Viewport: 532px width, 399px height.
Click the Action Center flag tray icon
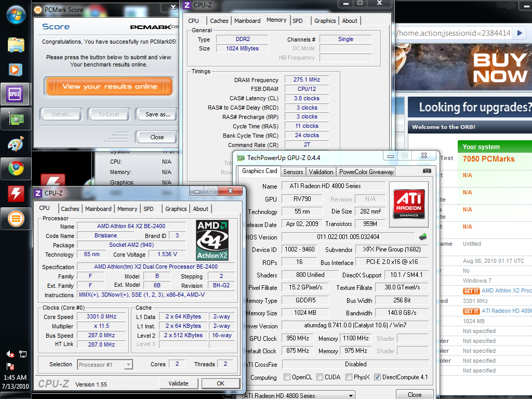point(10,366)
